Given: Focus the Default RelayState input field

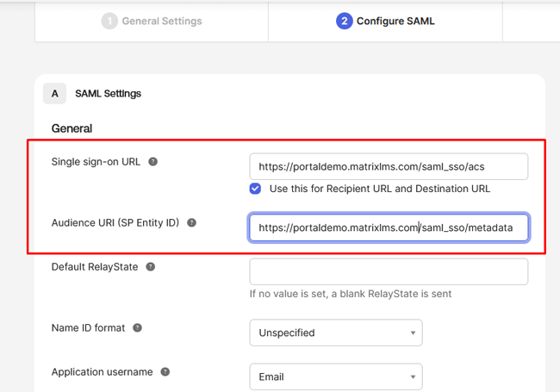Looking at the screenshot, I should [x=389, y=271].
